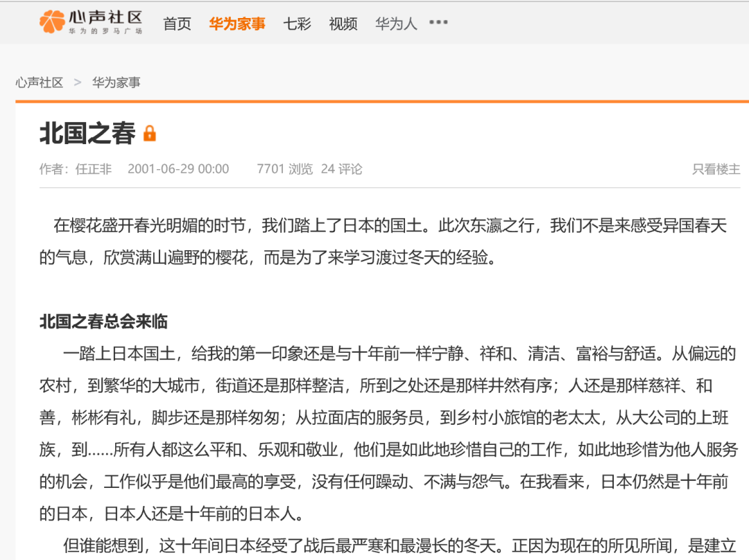This screenshot has width=749, height=560.
Task: Click the 北国之春总会来临 section heading
Action: (103, 322)
